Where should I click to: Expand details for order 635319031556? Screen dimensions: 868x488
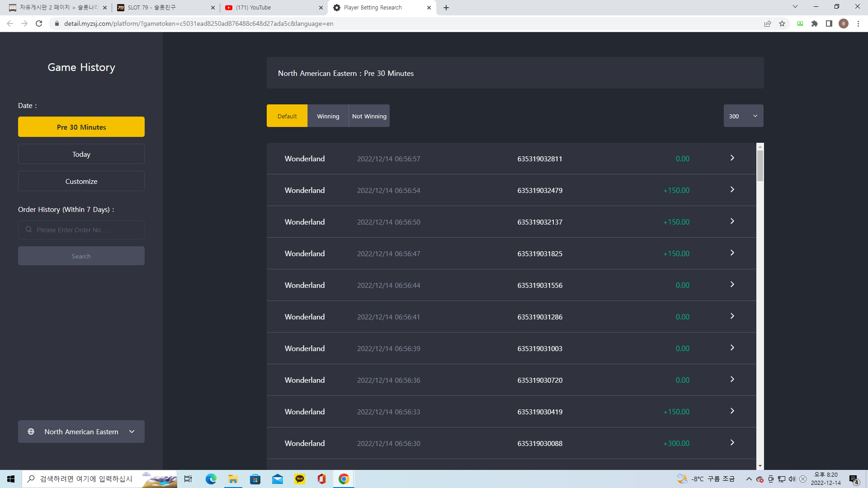732,285
